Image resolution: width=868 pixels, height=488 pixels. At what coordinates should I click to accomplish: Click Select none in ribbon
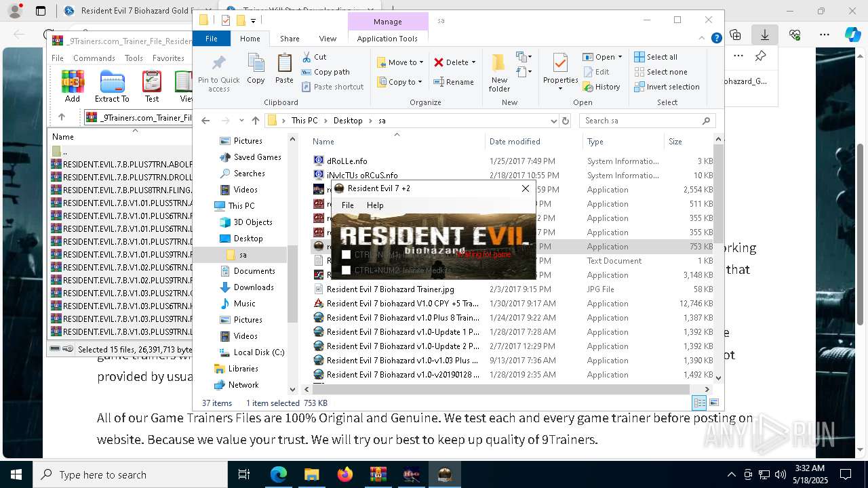coord(660,72)
